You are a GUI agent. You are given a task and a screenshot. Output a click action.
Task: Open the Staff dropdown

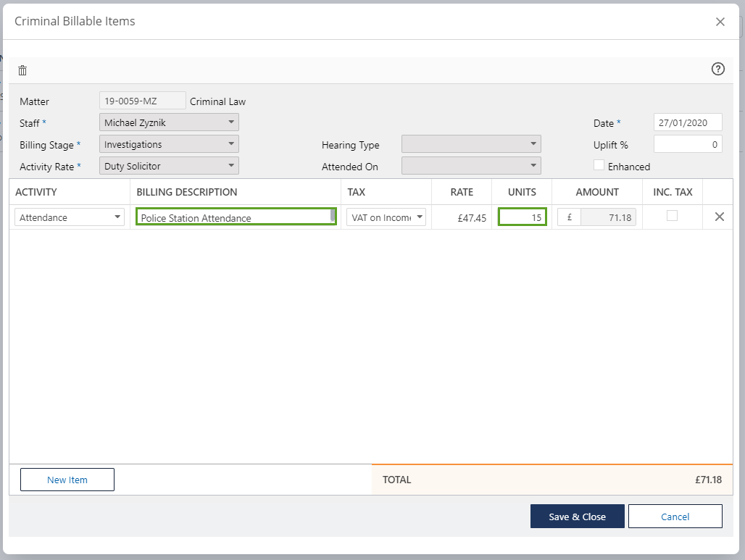pos(169,122)
